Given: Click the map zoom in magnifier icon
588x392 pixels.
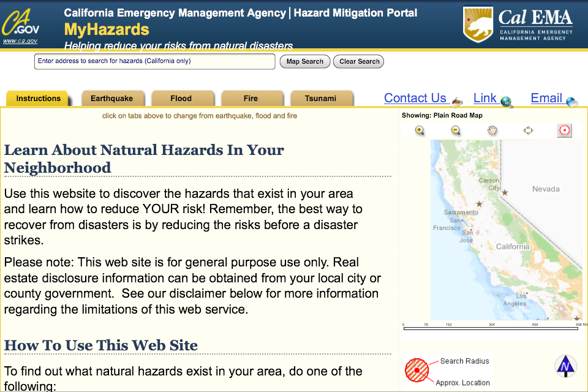Looking at the screenshot, I should pos(420,130).
